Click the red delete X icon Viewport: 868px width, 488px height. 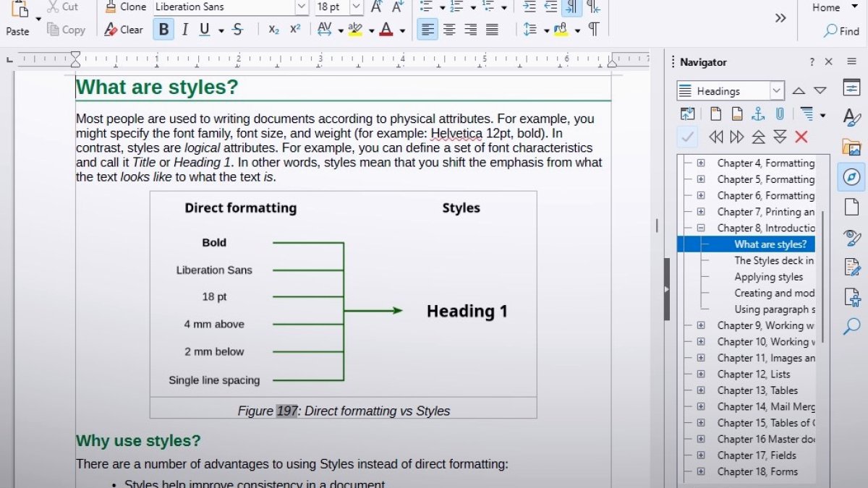[801, 137]
